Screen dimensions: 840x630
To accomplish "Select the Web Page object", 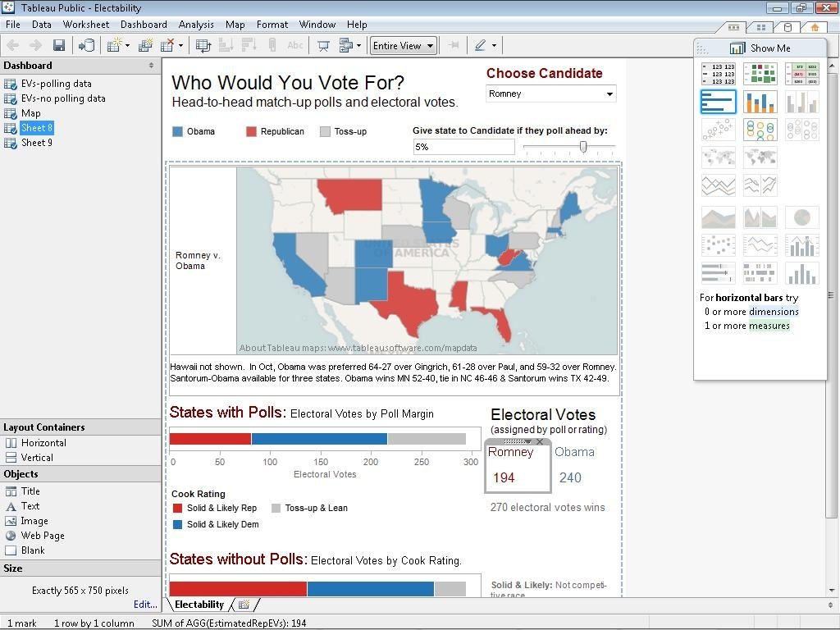I will coord(43,536).
